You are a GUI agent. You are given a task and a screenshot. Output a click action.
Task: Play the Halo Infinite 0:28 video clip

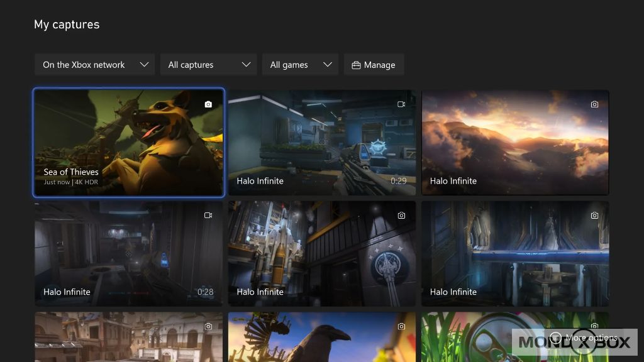tap(128, 253)
